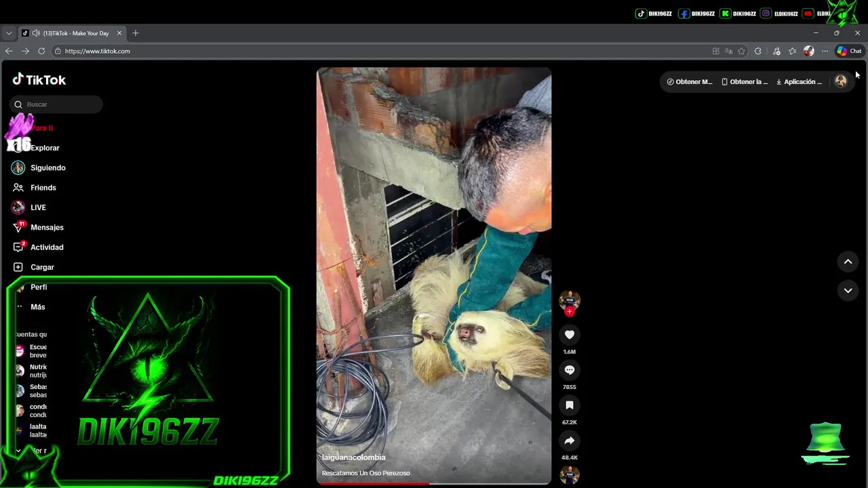Open the Cargar upload page
The width and height of the screenshot is (868, 488).
tap(34, 267)
